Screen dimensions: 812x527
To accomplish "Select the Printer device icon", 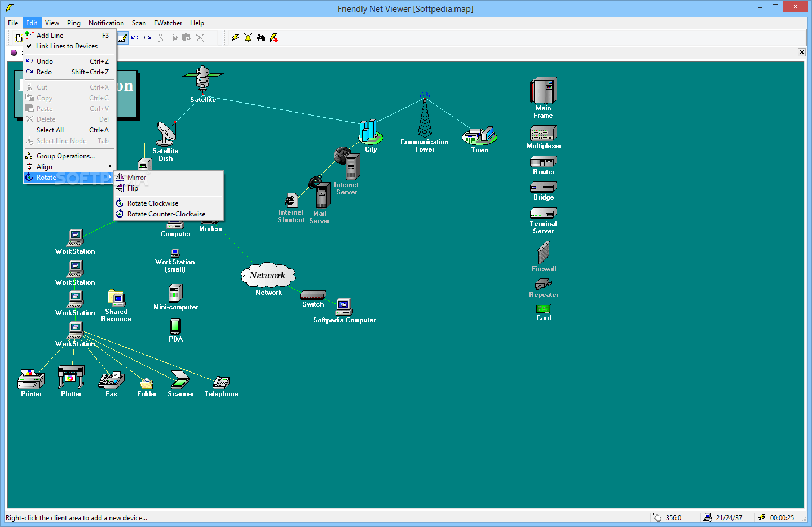I will coord(31,379).
